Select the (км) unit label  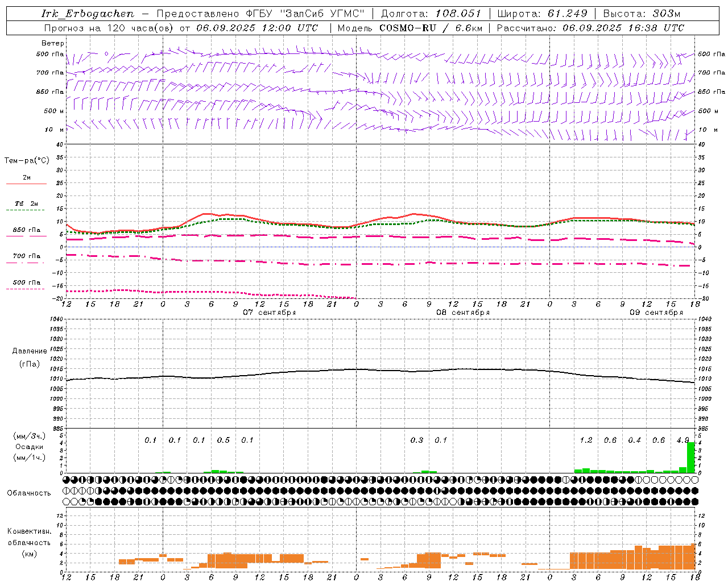click(29, 554)
